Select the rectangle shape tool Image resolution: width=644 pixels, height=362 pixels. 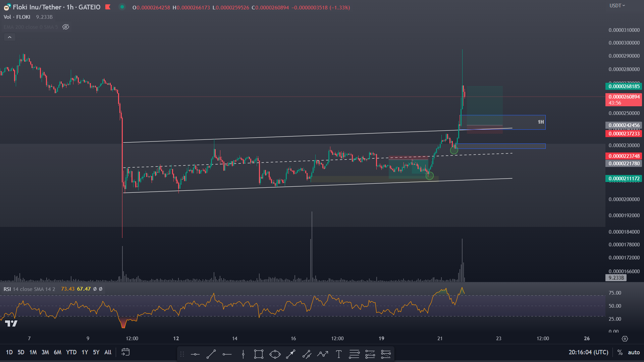[x=259, y=354]
